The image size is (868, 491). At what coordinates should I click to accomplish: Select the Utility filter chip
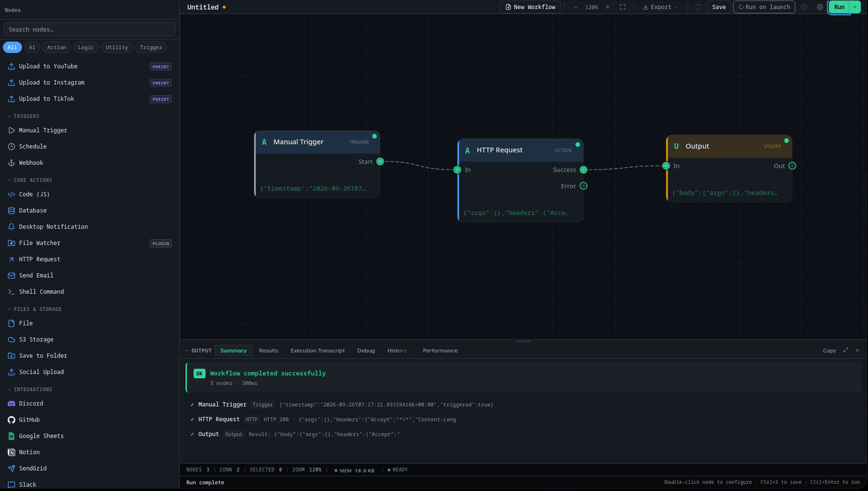point(117,47)
